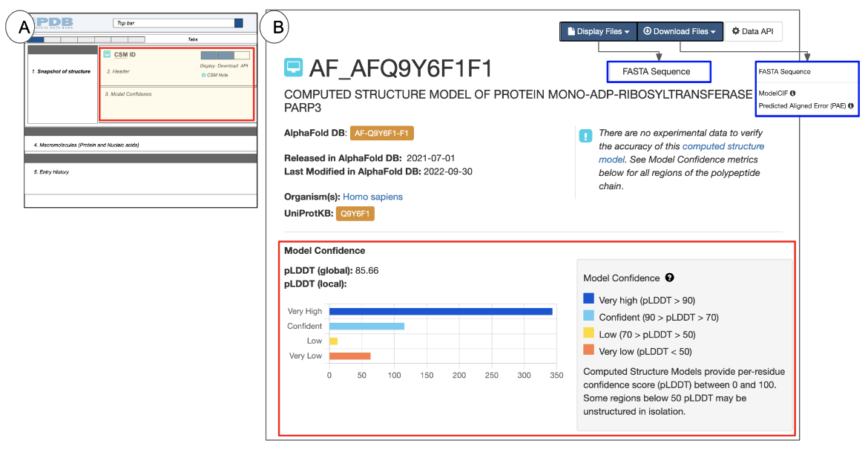Click the Very high dark blue legend swatch
Image resolution: width=868 pixels, height=452 pixels.
tap(588, 300)
